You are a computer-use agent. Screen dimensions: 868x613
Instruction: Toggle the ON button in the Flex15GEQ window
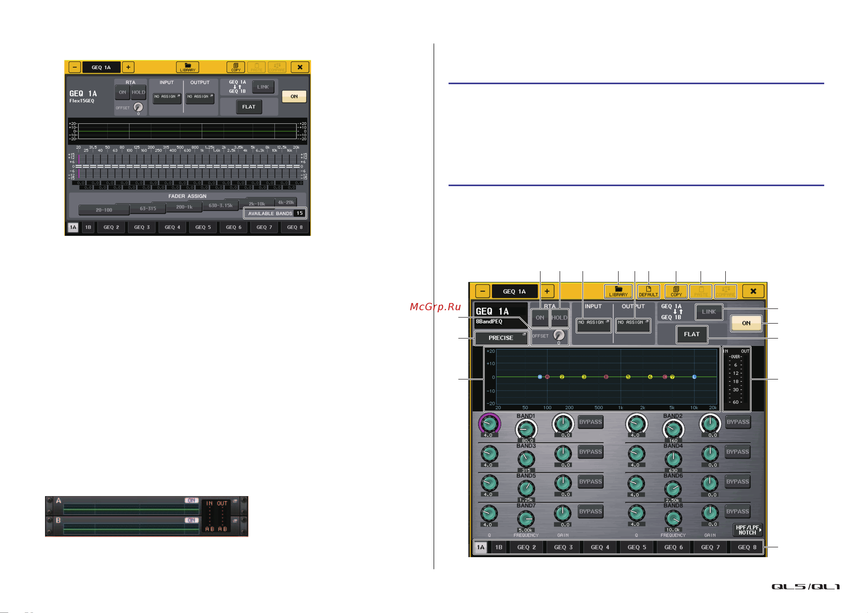(294, 96)
